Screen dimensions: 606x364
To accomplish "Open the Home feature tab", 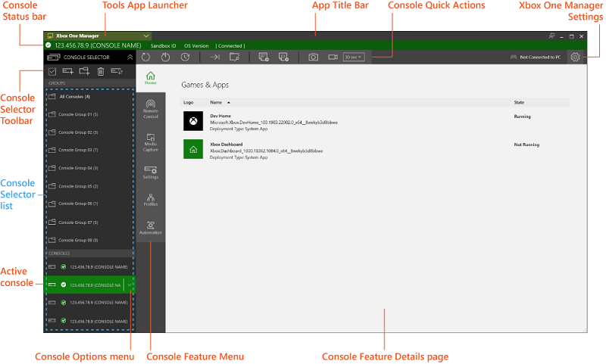I will coord(151,78).
